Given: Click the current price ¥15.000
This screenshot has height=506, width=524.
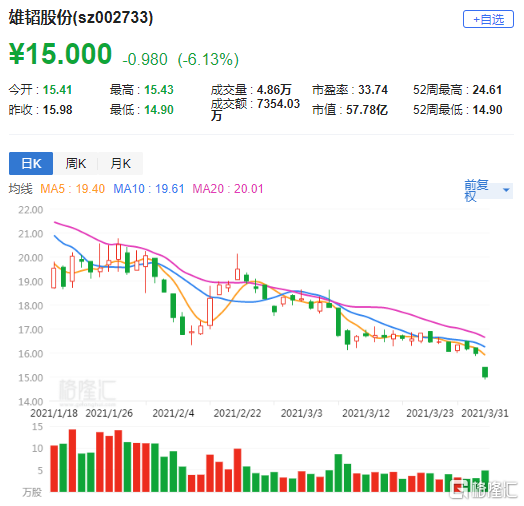Looking at the screenshot, I should (x=60, y=54).
